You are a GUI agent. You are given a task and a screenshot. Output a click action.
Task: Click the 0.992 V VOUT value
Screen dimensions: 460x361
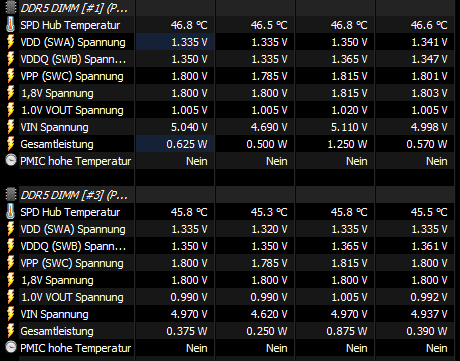[x=429, y=297]
